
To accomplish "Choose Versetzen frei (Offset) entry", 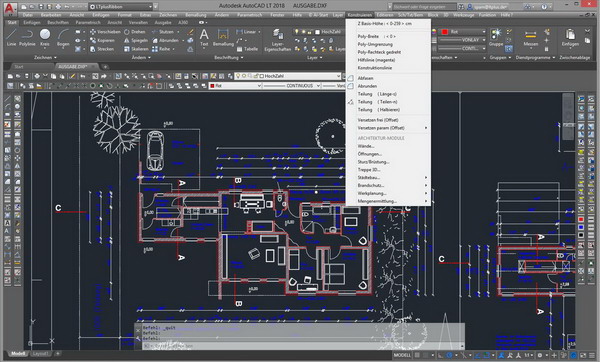I will pyautogui.click(x=388, y=120).
